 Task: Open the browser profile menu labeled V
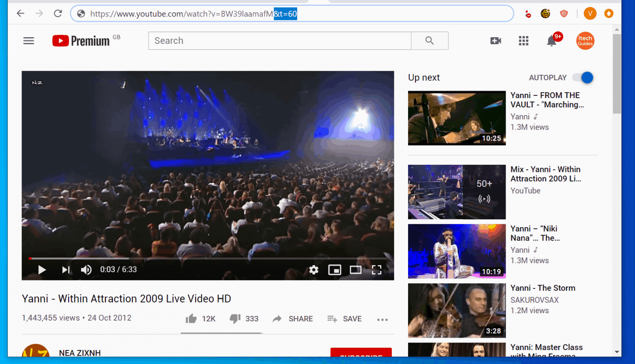tap(590, 13)
